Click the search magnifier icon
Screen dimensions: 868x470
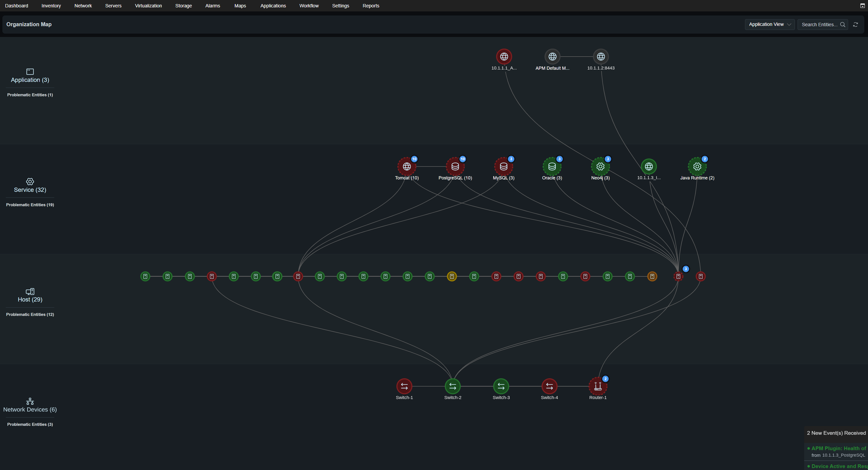pos(842,24)
